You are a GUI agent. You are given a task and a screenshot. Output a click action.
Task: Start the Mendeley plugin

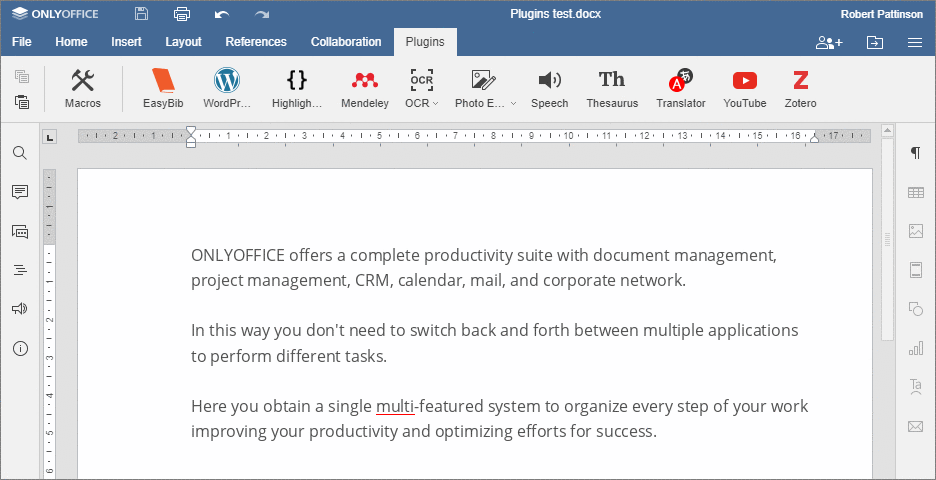[364, 89]
